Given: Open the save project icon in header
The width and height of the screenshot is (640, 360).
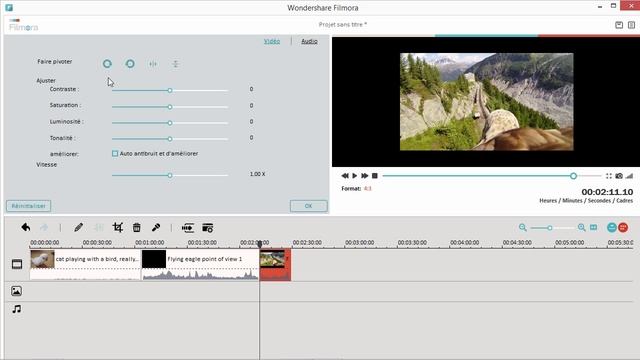Looking at the screenshot, I should coord(619,25).
